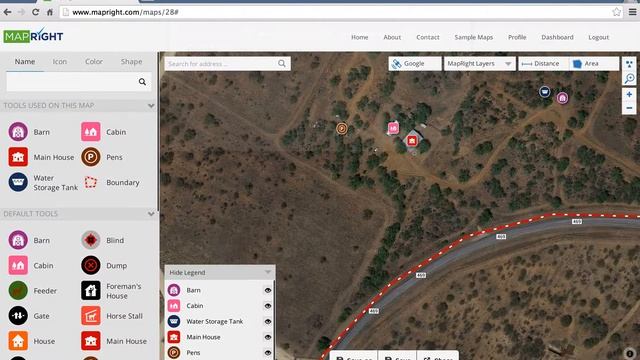
Task: Click the address search magnifier icon
Action: (x=282, y=64)
